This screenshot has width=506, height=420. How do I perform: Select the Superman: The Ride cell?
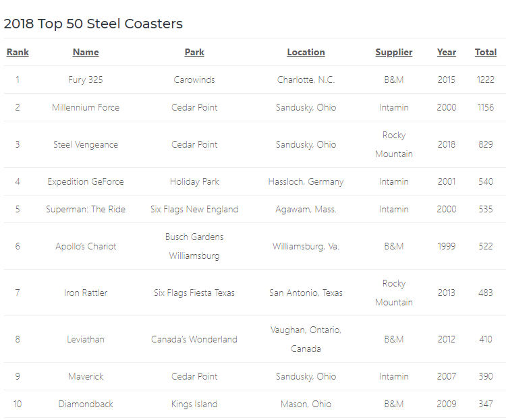click(86, 210)
